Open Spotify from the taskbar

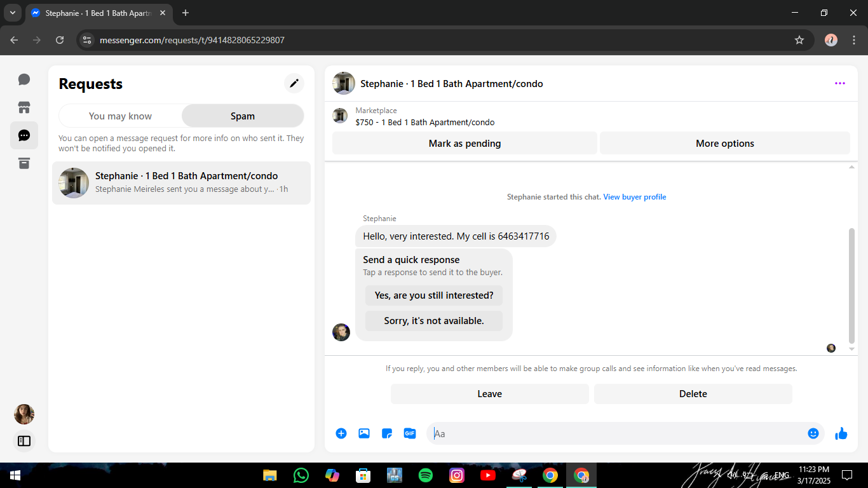coord(426,475)
